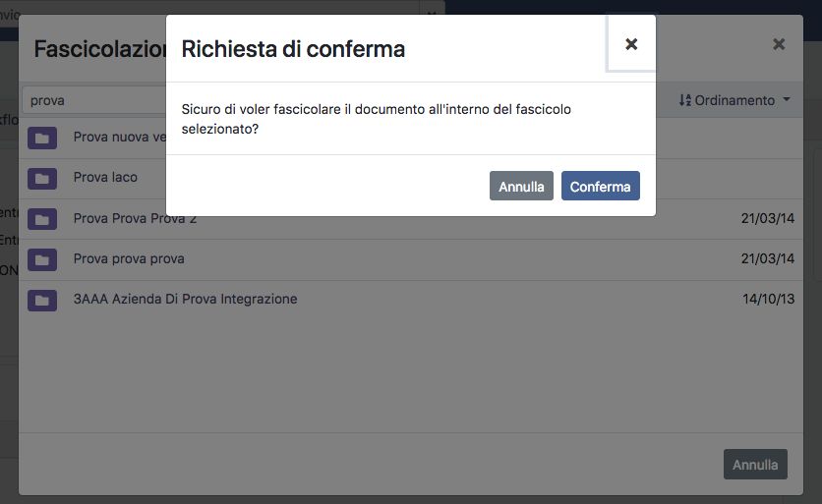Pick the Prova nuova fascicolo entry
822x504 pixels.
pos(118,138)
